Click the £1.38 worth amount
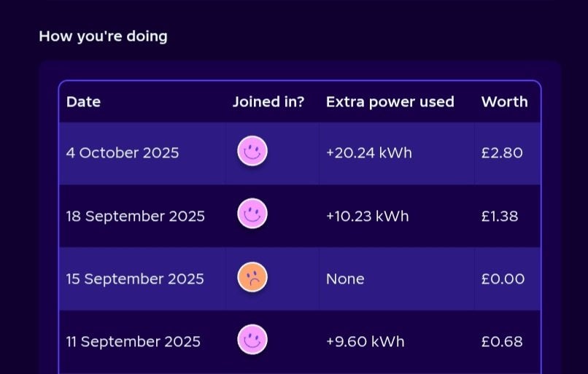 [x=500, y=217]
